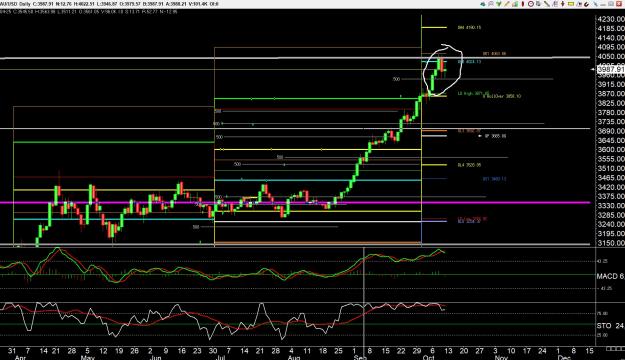
Task: Click the green down-arrow toolbar icon
Action: pos(499,4)
